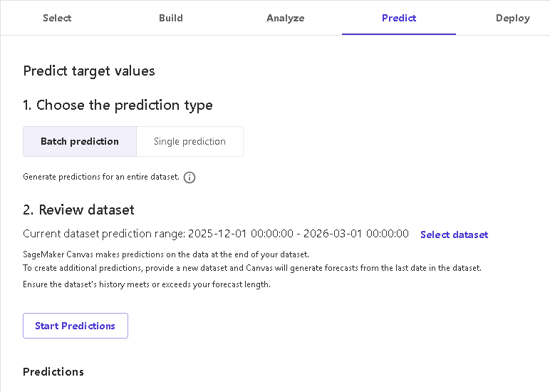Click the To create additional predictions sentence

tap(252, 268)
